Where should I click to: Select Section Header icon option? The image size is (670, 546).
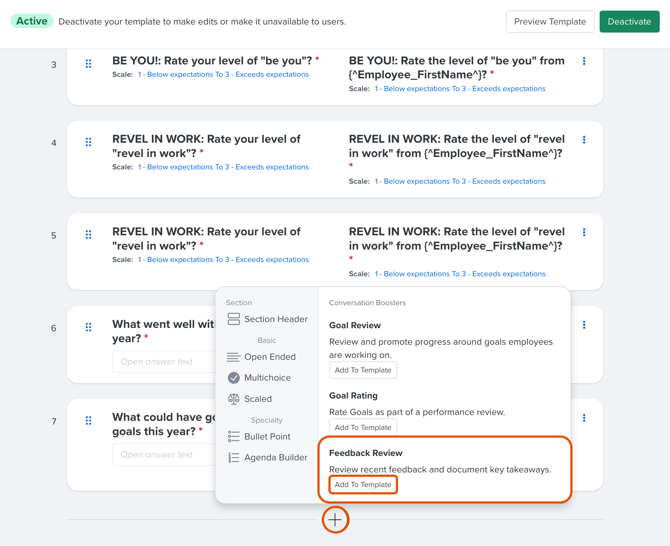point(234,319)
